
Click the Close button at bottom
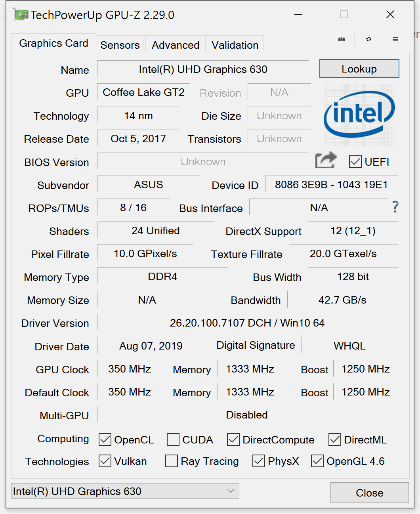coord(370,493)
